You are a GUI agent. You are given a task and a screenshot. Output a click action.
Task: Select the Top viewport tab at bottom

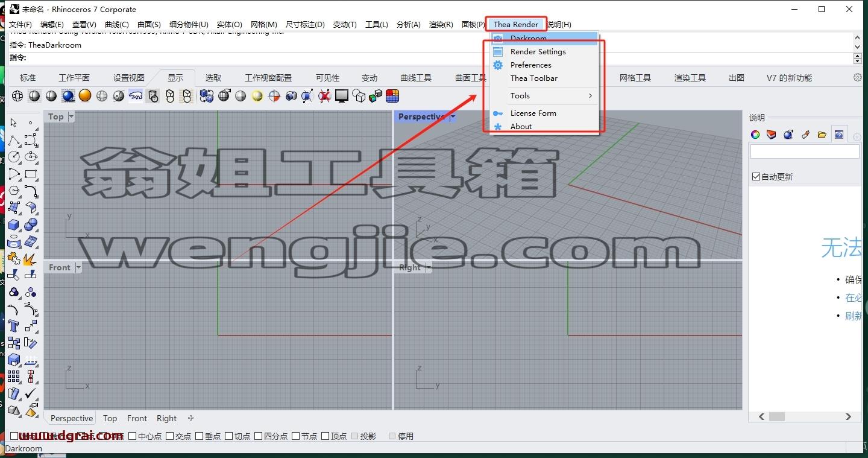(x=110, y=418)
